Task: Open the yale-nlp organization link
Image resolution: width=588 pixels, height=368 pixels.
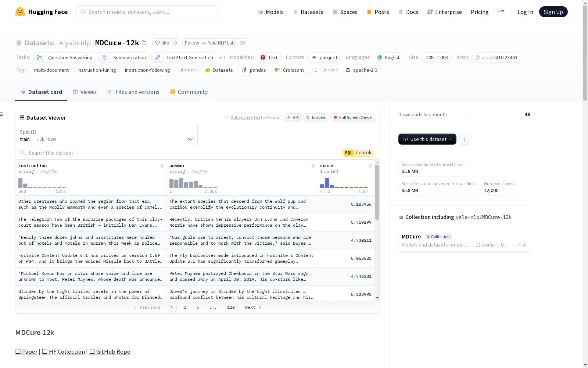Action: pyautogui.click(x=78, y=43)
